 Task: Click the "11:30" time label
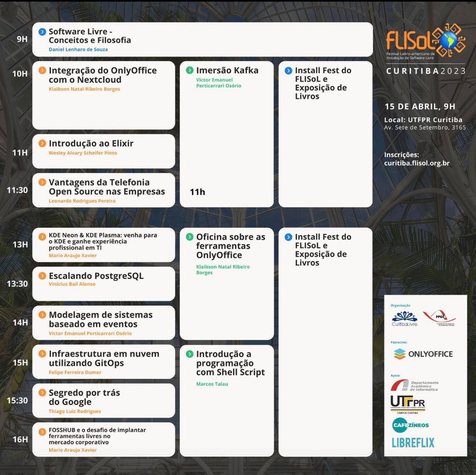point(17,190)
